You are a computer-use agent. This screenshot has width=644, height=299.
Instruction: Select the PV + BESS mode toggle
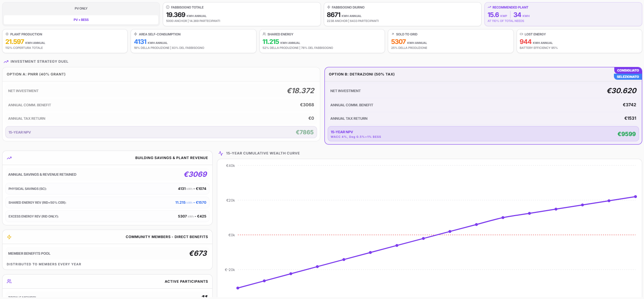click(x=81, y=20)
